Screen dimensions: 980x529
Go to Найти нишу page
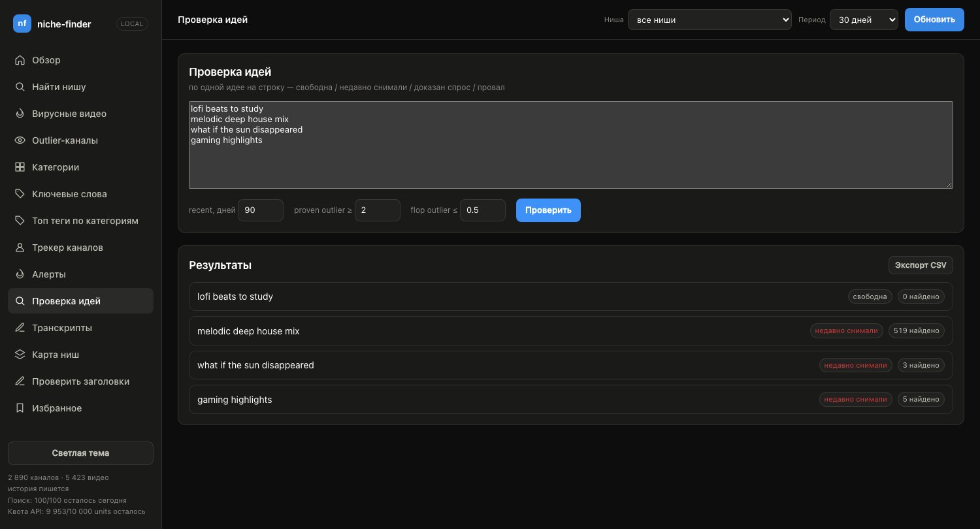click(80, 87)
